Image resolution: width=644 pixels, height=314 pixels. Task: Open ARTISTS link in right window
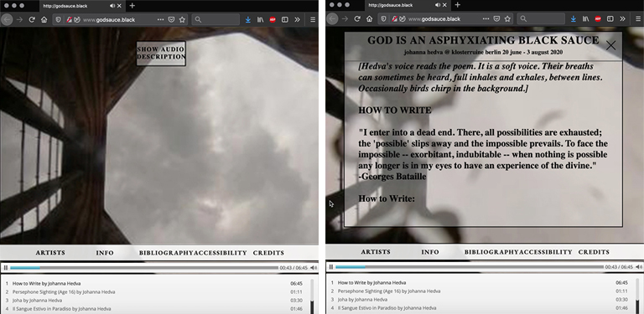pyautogui.click(x=376, y=252)
